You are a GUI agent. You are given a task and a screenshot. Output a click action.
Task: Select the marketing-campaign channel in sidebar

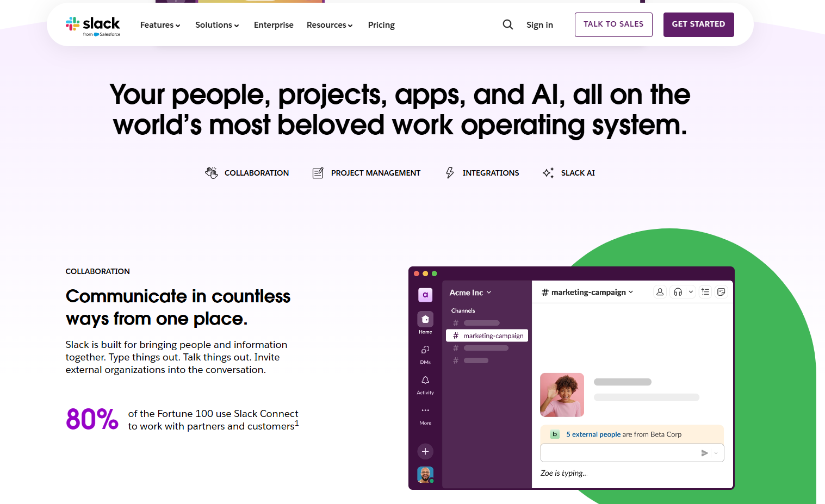pos(487,336)
